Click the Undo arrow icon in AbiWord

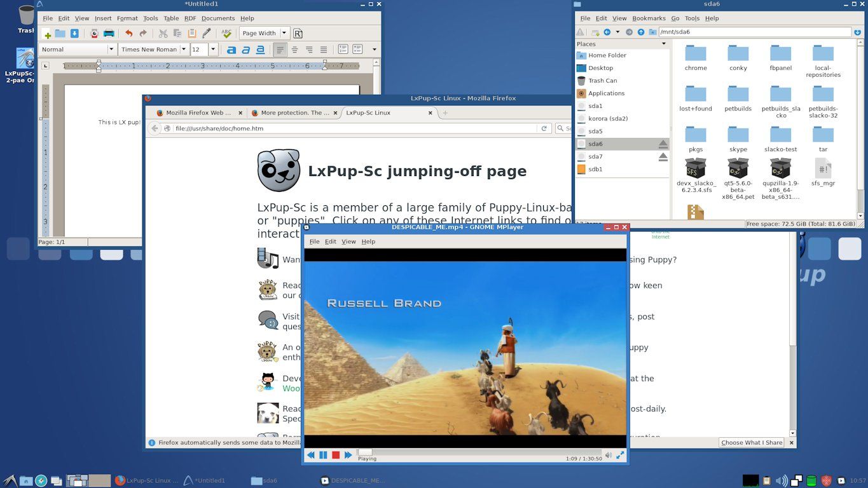click(x=129, y=33)
